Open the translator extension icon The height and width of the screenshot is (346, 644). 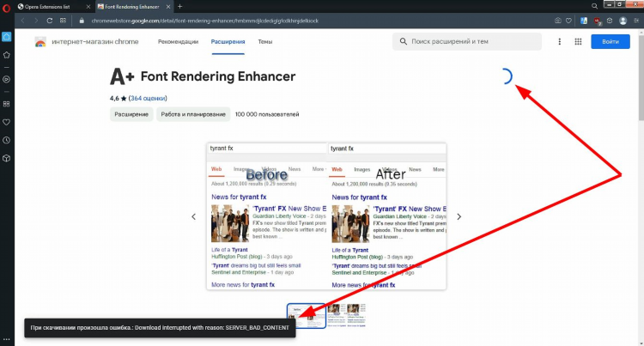(x=584, y=21)
